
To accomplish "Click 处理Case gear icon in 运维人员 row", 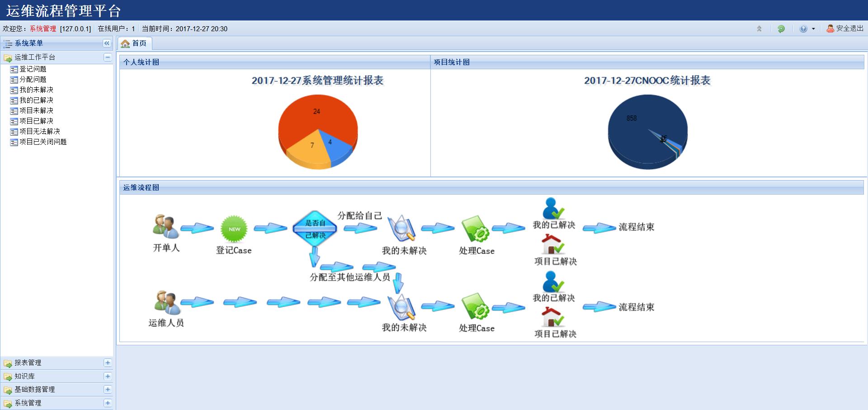I will pos(475,306).
